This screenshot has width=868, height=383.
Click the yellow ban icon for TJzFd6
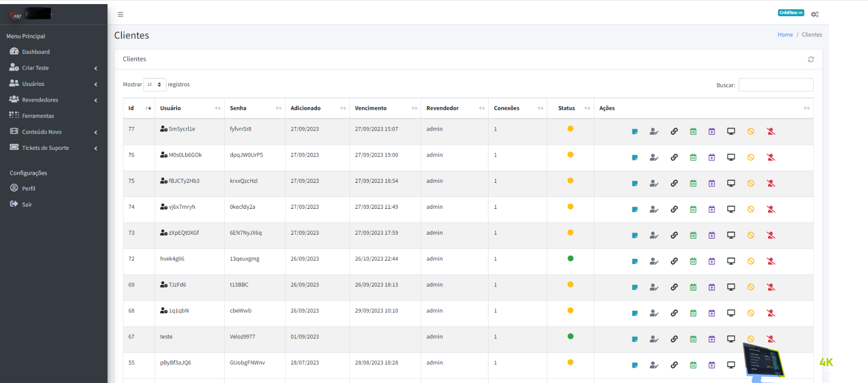(751, 287)
